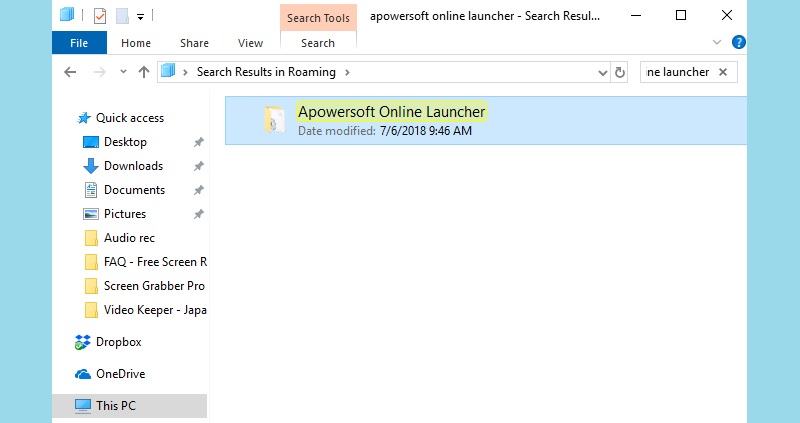The height and width of the screenshot is (423, 800).
Task: Open the Share ribbon tab
Action: 194,43
